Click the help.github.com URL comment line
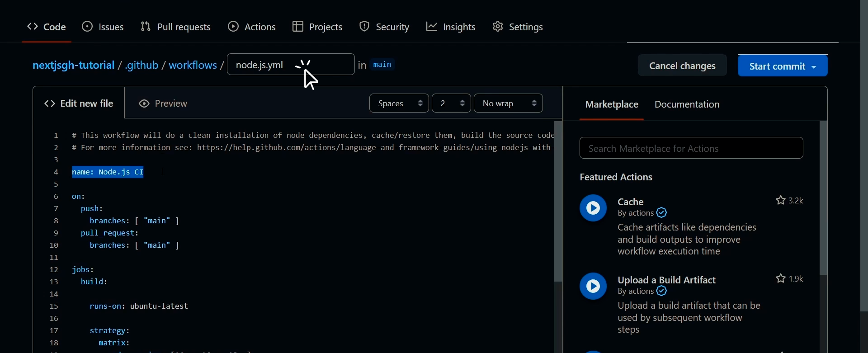 pyautogui.click(x=313, y=148)
